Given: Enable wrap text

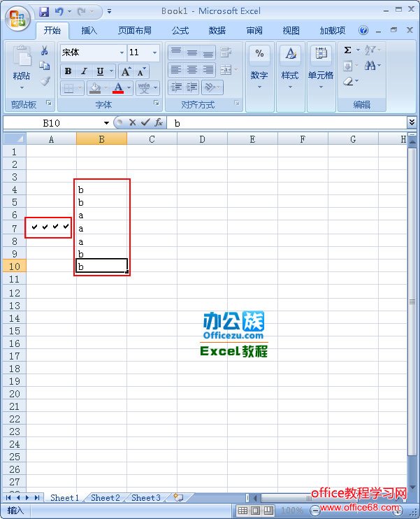Looking at the screenshot, I should pos(226,52).
